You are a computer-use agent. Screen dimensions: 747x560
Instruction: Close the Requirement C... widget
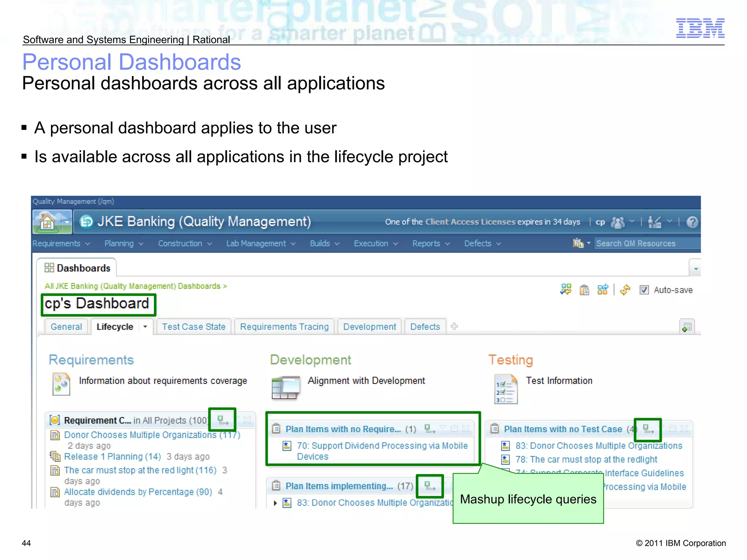click(248, 420)
